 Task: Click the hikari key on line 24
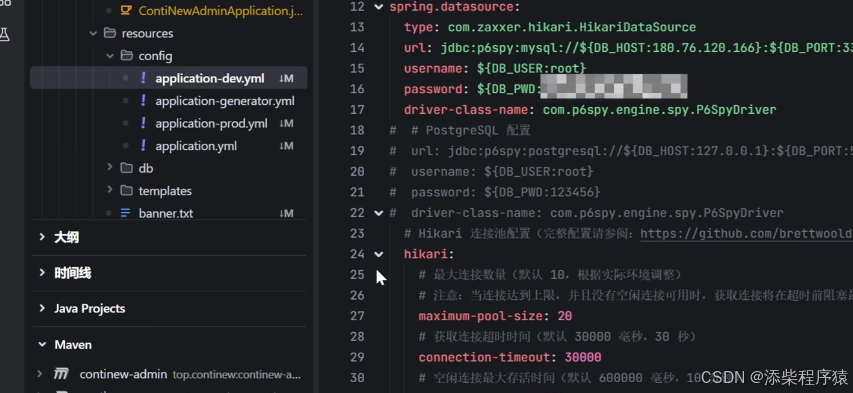[x=425, y=254]
